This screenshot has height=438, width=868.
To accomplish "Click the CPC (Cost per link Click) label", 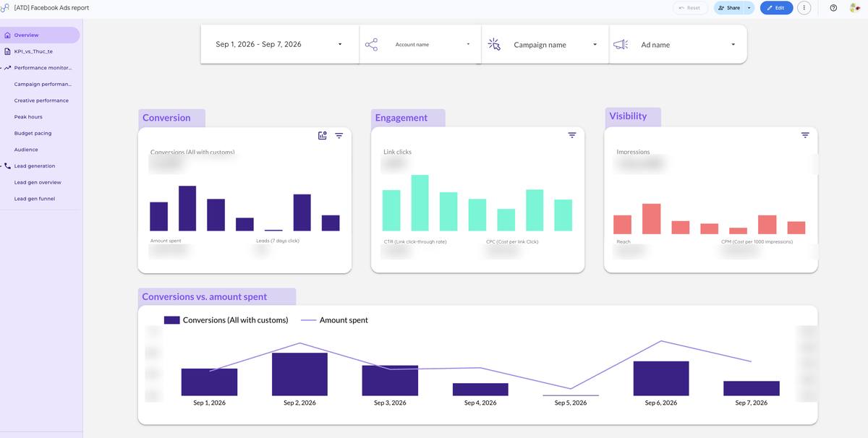I will tap(512, 241).
